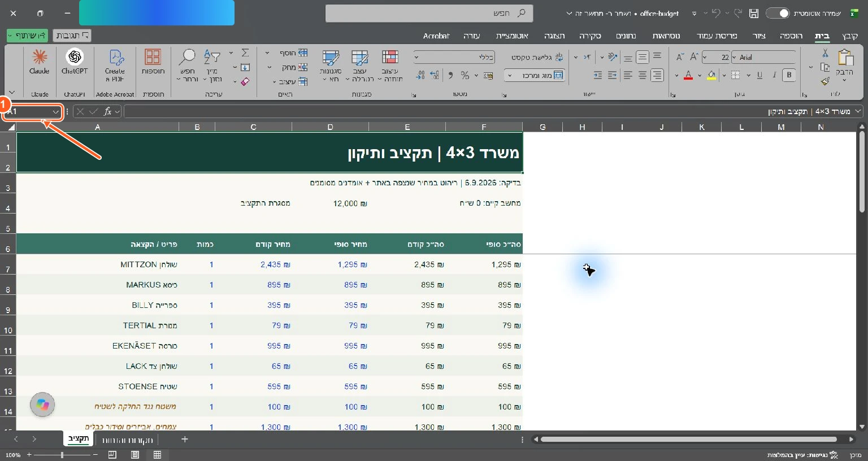The image size is (868, 461).
Task: Toggle Italic formatting
Action: [x=774, y=75]
